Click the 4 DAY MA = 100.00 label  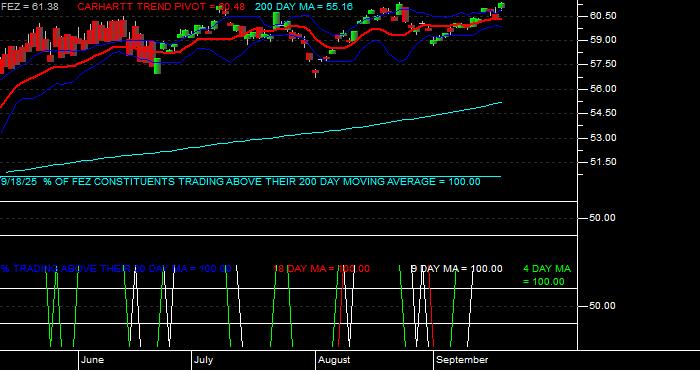coord(546,275)
